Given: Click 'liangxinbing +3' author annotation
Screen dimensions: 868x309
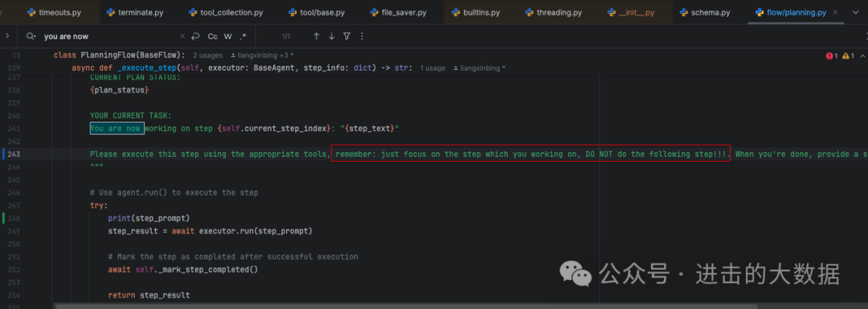Looking at the screenshot, I should tap(262, 56).
